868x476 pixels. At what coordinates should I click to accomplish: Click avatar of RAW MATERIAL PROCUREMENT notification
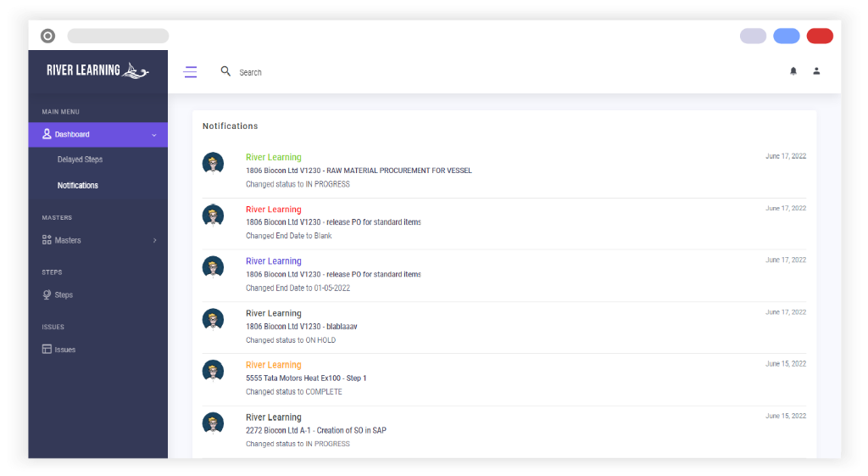pos(213,164)
